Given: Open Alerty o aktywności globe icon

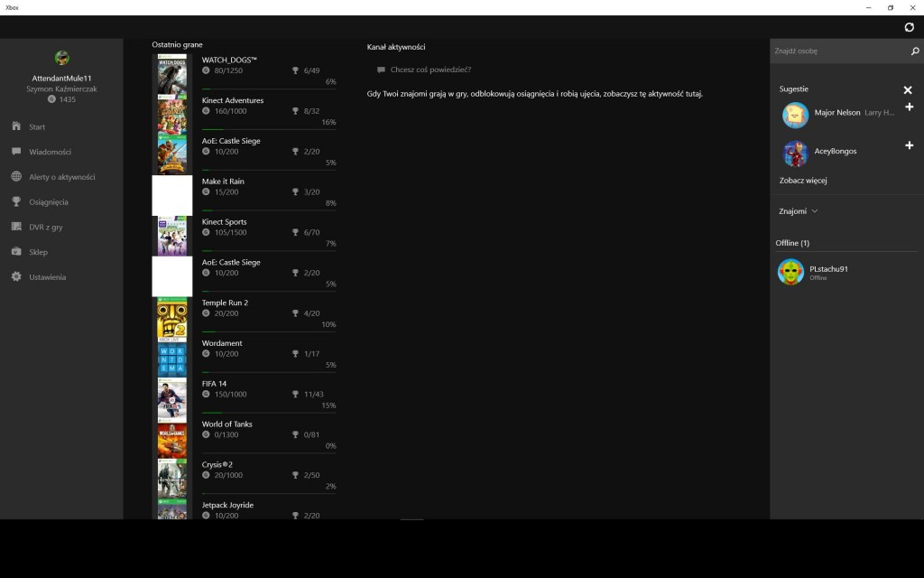Looking at the screenshot, I should [16, 176].
